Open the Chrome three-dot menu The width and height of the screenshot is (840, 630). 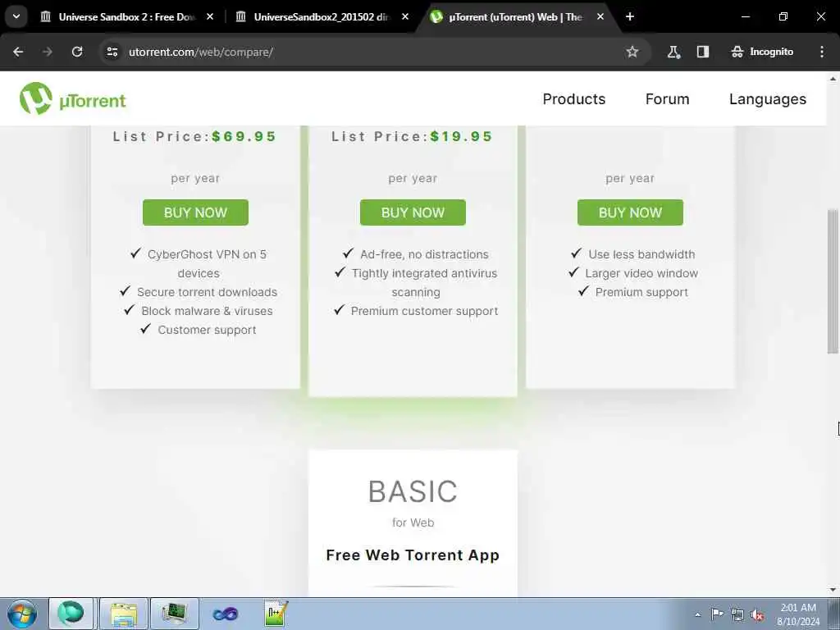coord(822,52)
